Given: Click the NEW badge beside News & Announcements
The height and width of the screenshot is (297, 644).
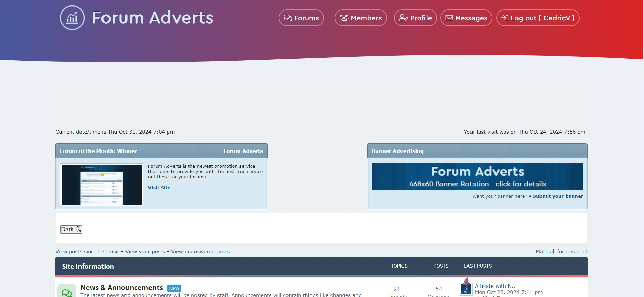Looking at the screenshot, I should point(174,288).
